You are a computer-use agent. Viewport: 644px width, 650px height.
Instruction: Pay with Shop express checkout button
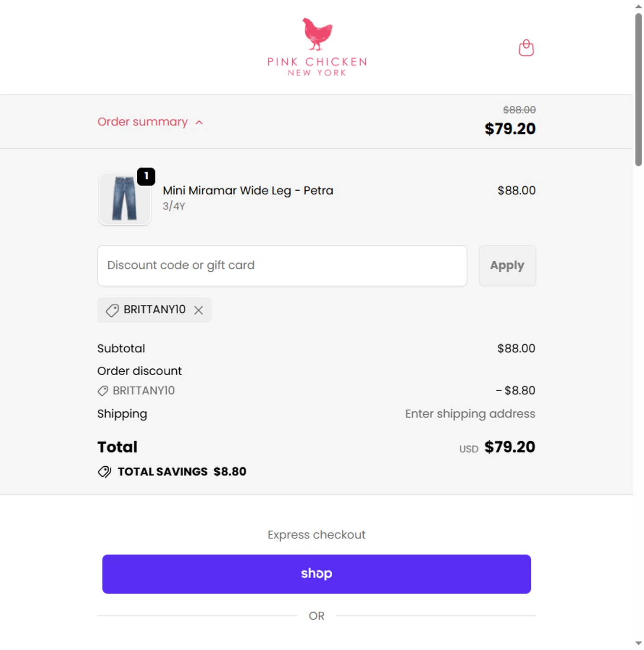click(x=316, y=574)
